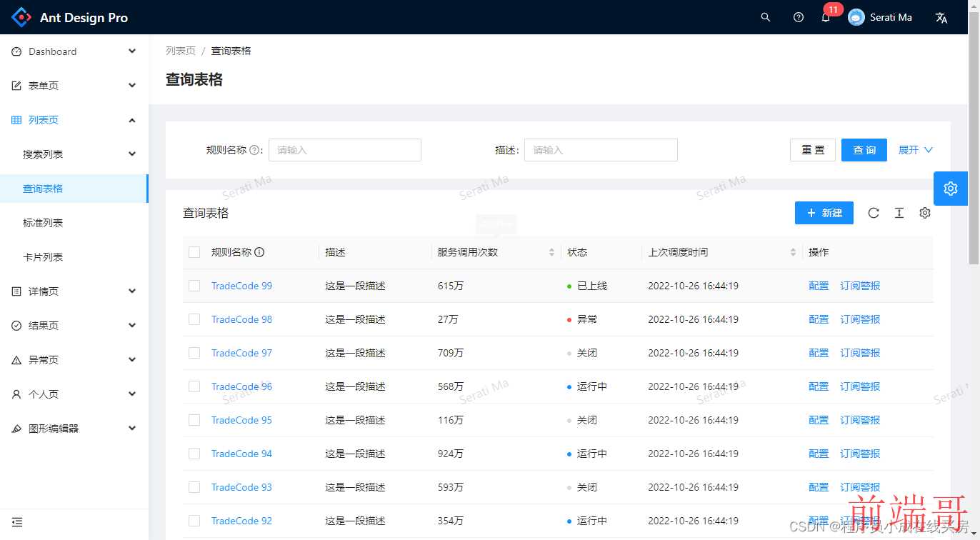980x540 pixels.
Task: Select 查询表格 in sidebar menu
Action: [x=73, y=189]
